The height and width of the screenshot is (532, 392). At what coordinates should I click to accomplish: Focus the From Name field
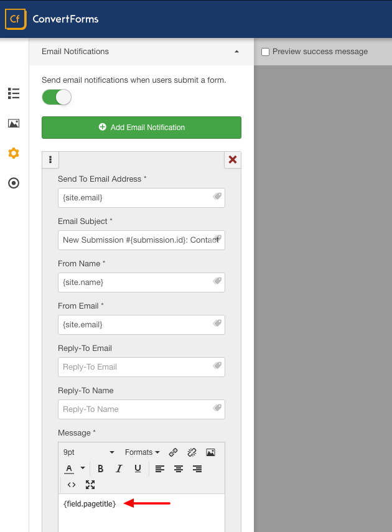(141, 282)
